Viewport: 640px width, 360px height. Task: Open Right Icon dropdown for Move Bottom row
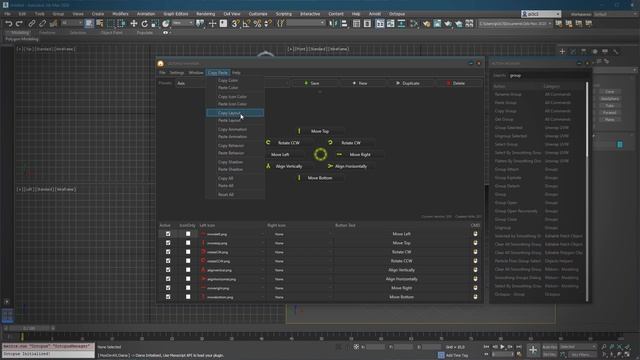(x=300, y=297)
